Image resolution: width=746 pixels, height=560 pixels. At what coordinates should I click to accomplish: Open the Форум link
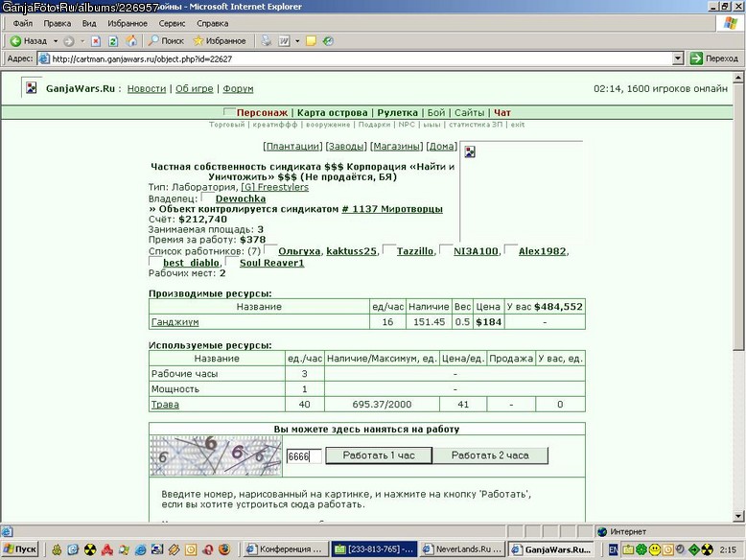coord(238,88)
